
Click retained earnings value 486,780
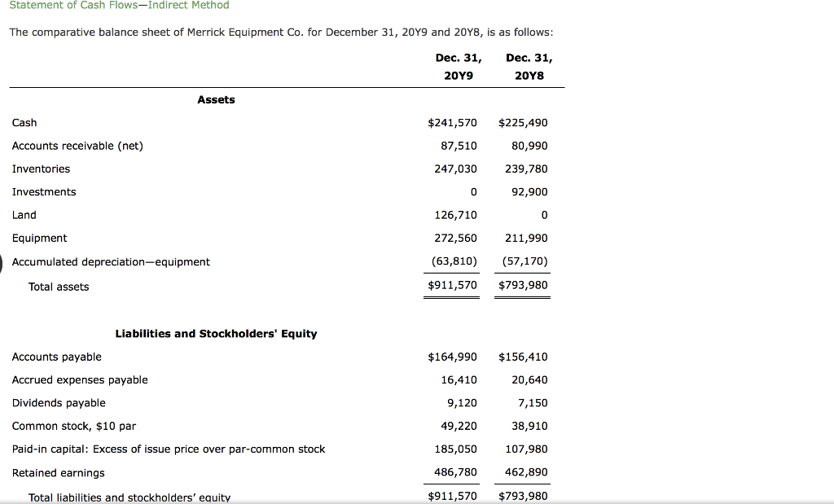(455, 472)
